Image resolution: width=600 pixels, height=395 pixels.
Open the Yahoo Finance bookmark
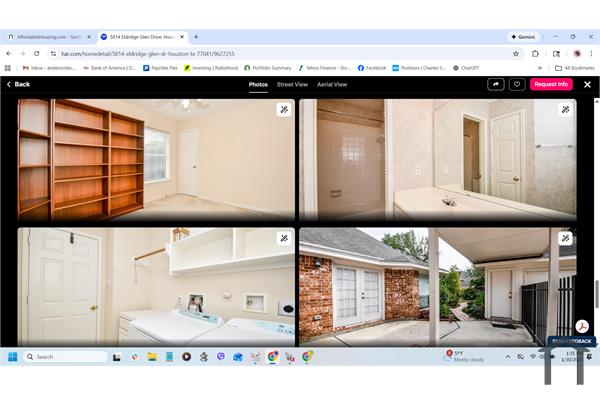click(324, 68)
